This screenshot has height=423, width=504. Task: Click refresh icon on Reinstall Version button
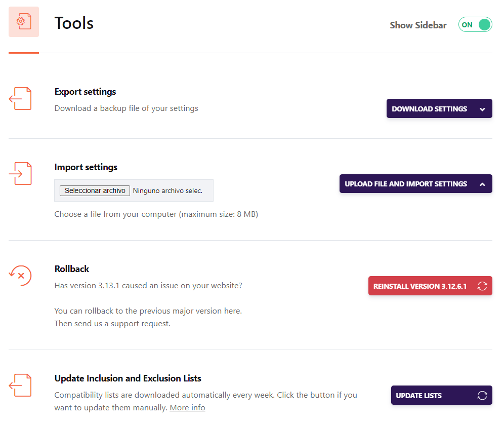(x=482, y=286)
